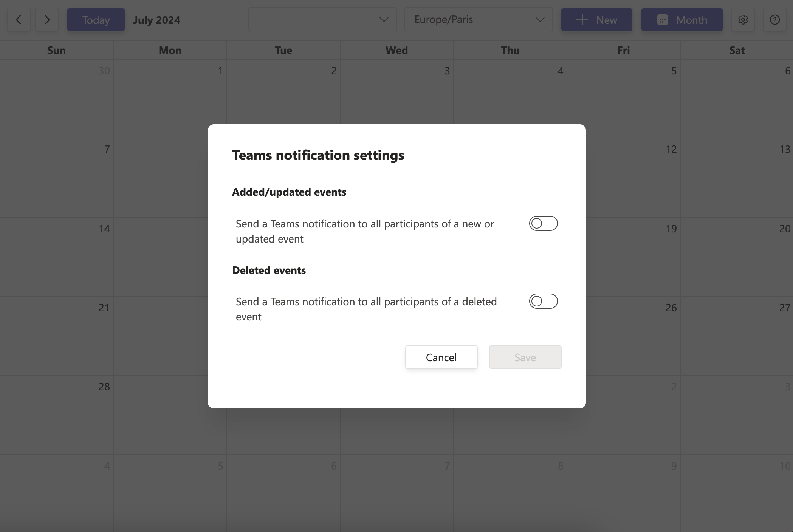Screen dimensions: 793x532
Task: Go to the next month arrow
Action: 47,20
